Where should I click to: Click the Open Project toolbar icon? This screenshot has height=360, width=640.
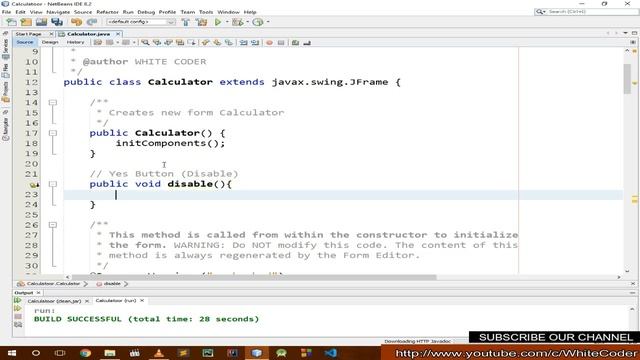tap(41, 22)
